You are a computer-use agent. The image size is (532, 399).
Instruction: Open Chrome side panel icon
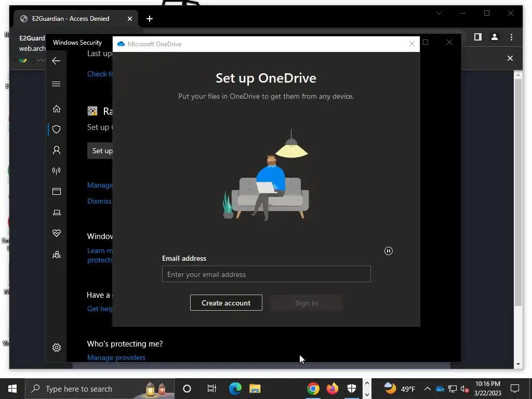478,37
